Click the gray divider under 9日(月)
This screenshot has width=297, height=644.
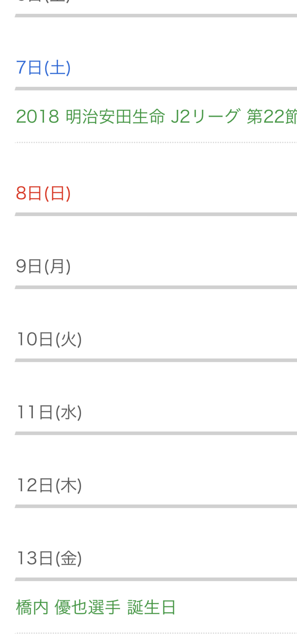156,287
